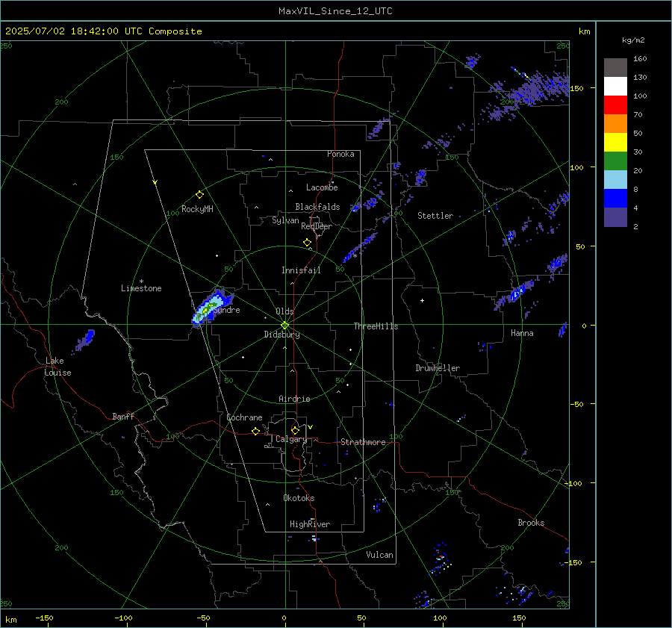Click the Hanna town label
The height and width of the screenshot is (628, 672).
click(x=522, y=333)
